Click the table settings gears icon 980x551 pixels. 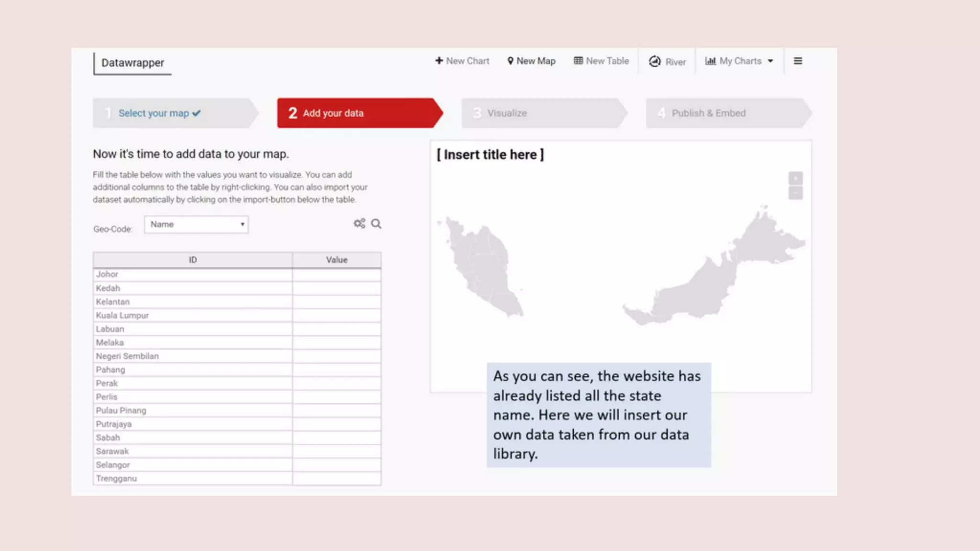pyautogui.click(x=359, y=223)
